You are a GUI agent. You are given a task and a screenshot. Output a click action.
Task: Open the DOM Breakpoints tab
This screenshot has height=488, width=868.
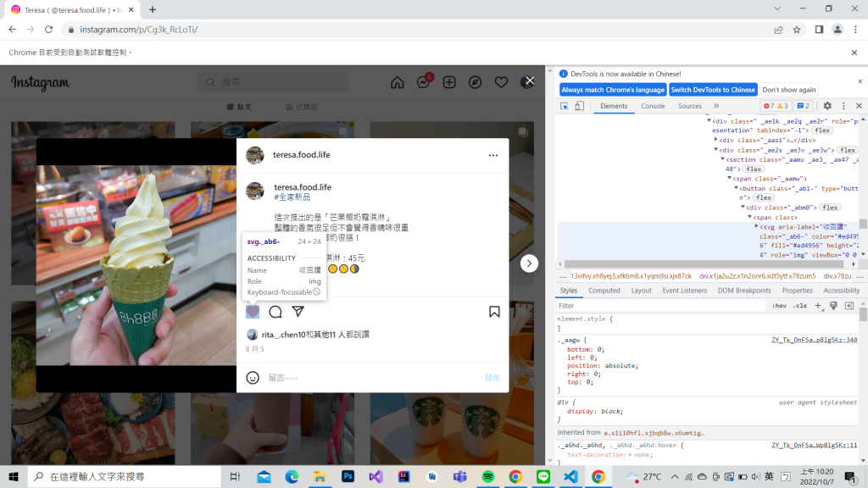744,291
